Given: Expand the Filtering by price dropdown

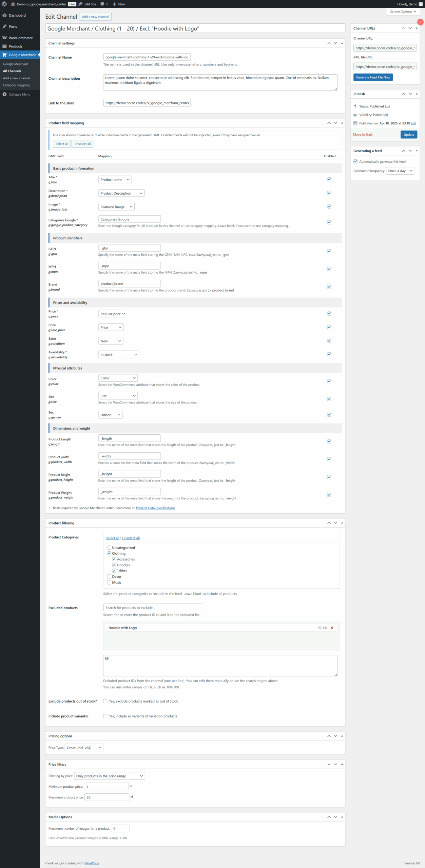Looking at the screenshot, I should click(x=109, y=776).
